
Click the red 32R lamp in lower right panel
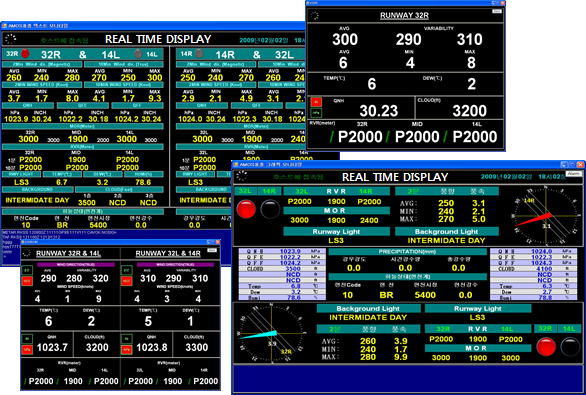tap(546, 346)
